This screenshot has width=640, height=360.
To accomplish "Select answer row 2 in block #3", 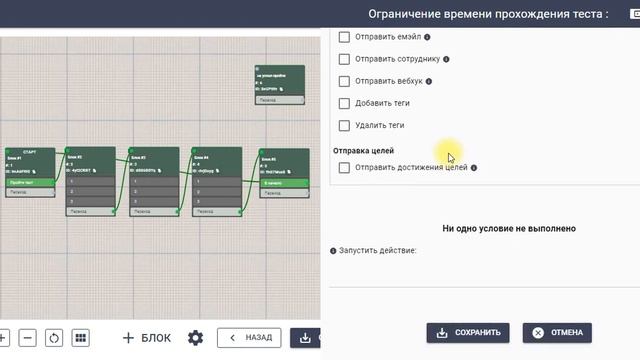I will point(154,191).
